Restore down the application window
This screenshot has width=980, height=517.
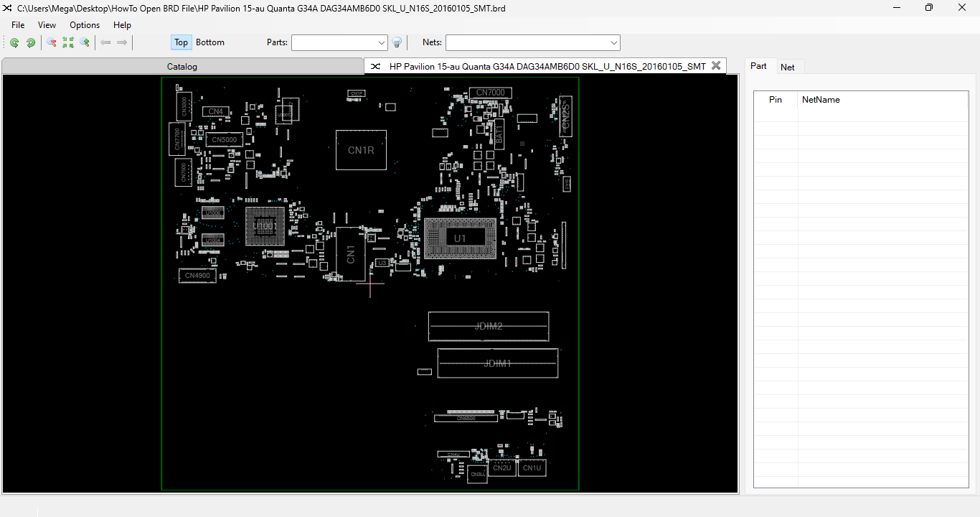(929, 7)
